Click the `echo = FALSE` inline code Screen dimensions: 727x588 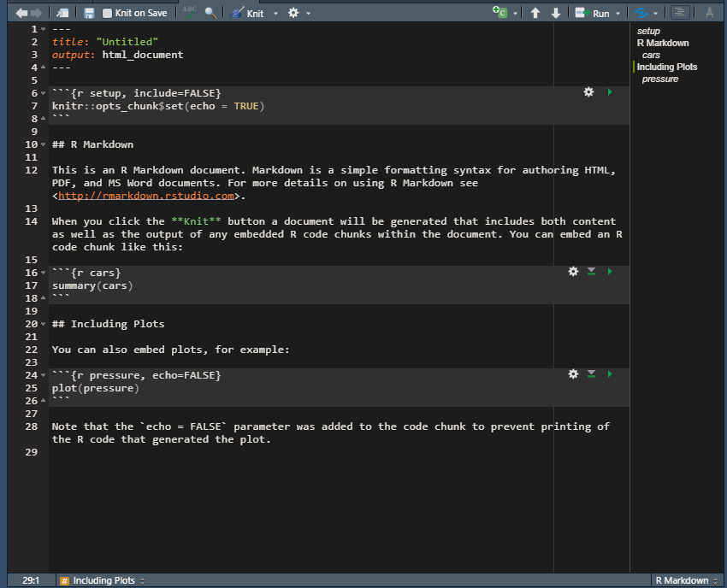[x=184, y=426]
